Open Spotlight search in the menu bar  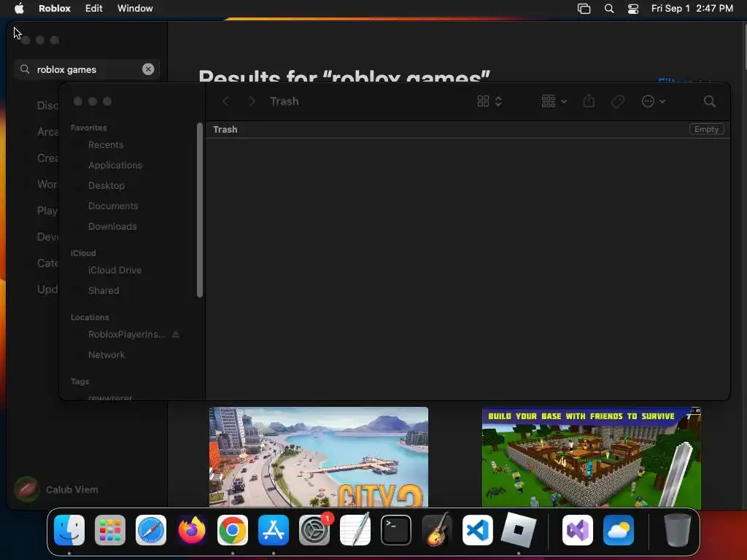click(x=609, y=9)
